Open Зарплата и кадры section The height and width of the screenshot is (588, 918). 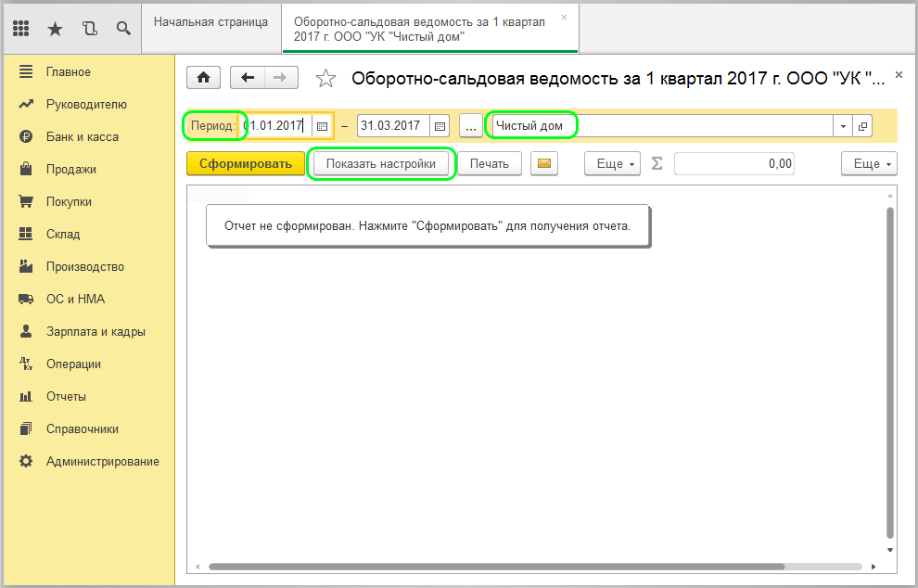96,331
